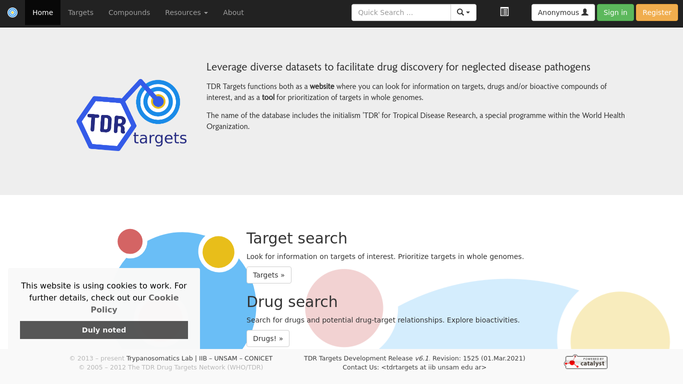Expand the Resources dropdown menu
This screenshot has height=384, width=683.
tap(186, 13)
